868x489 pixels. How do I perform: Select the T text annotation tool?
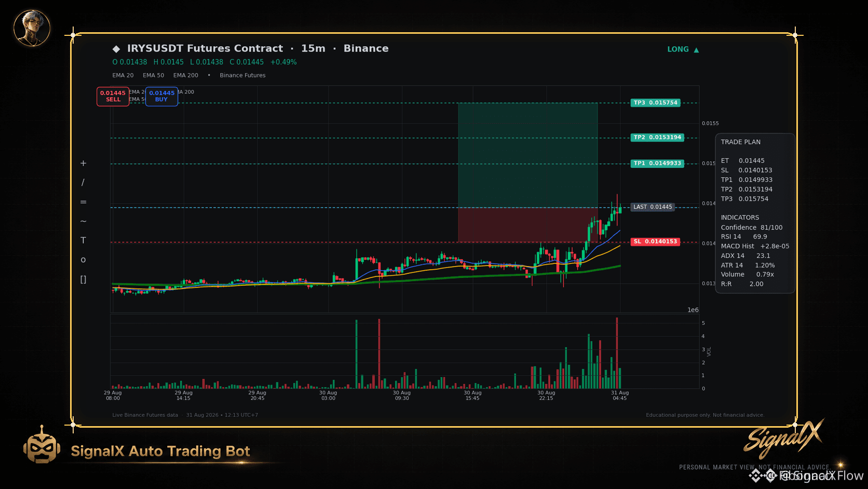coord(83,240)
